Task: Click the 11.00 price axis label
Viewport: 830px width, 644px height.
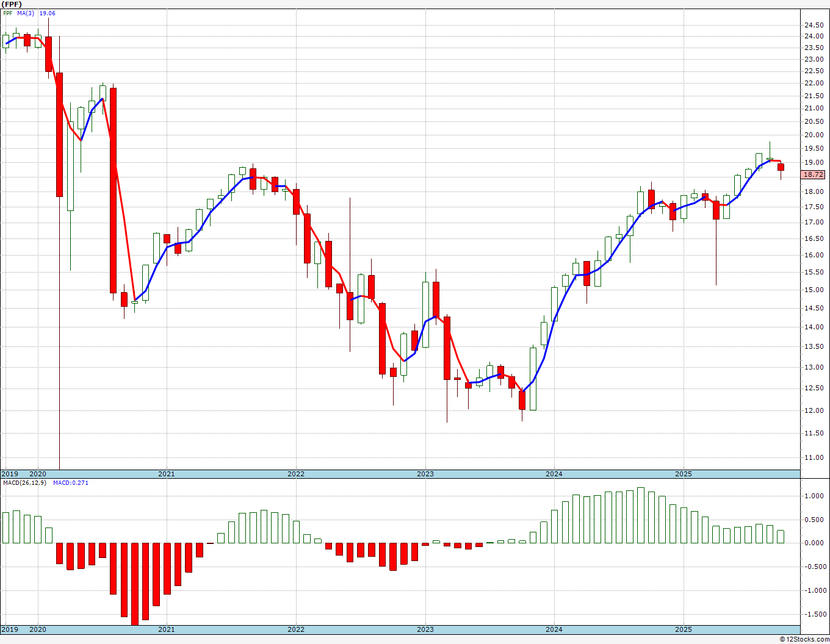Action: (x=814, y=457)
